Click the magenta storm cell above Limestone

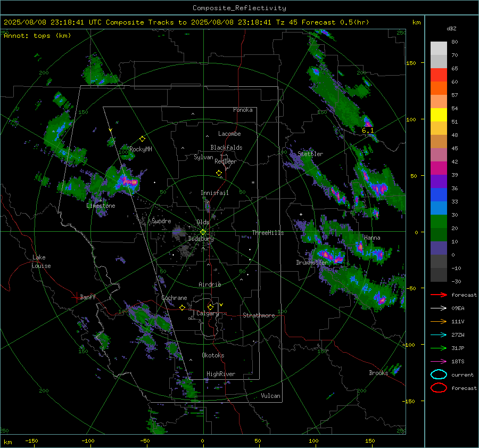coord(128,182)
